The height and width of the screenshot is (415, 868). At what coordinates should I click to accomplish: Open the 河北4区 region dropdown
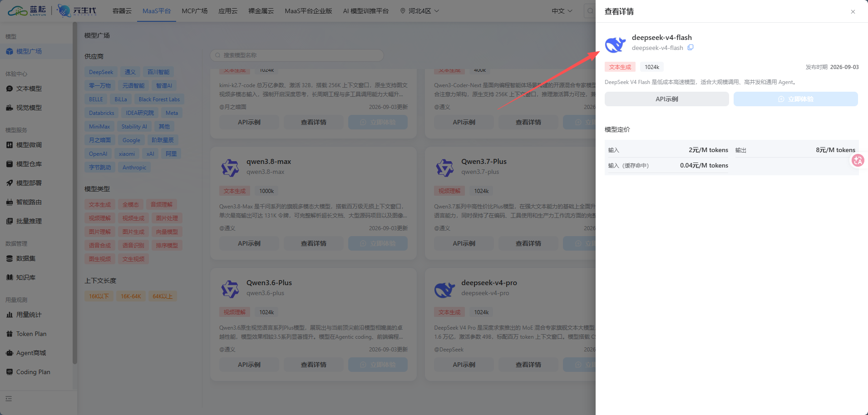419,11
